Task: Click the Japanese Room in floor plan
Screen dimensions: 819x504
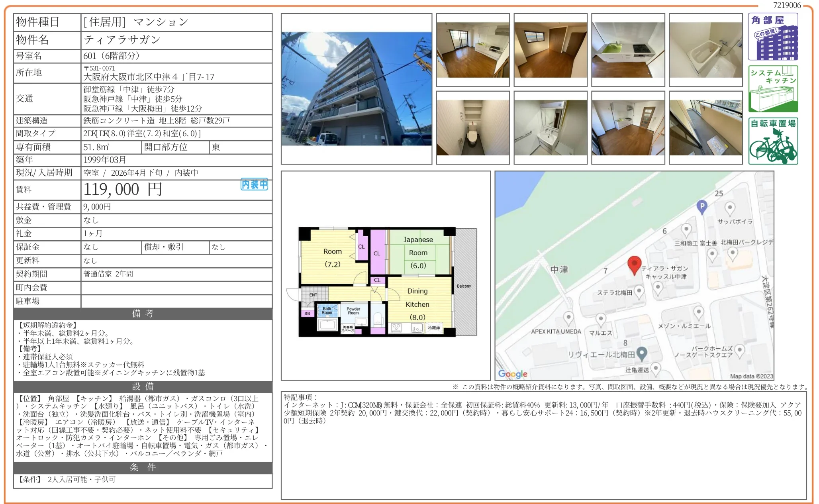Action: [x=418, y=252]
